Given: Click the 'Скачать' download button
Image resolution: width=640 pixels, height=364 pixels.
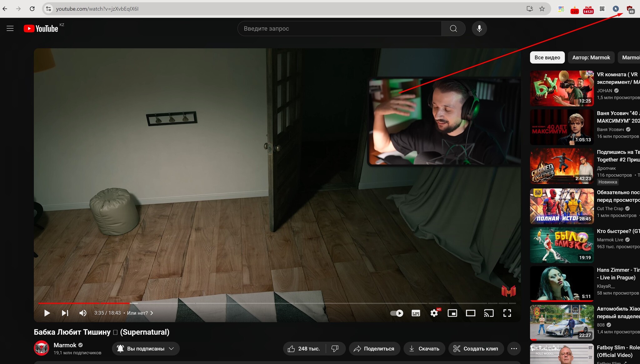Looking at the screenshot, I should (x=424, y=349).
